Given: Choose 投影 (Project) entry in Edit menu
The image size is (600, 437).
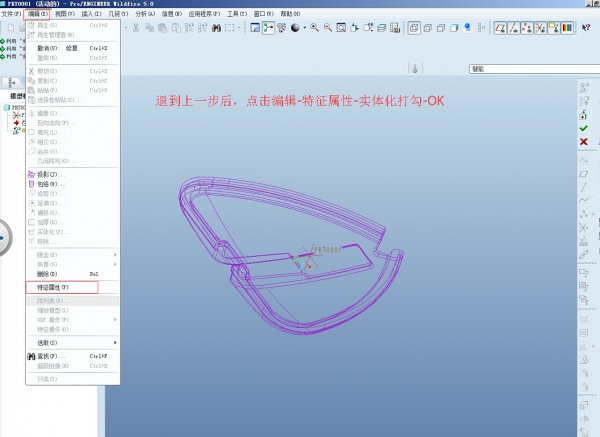Looking at the screenshot, I should click(72, 174).
